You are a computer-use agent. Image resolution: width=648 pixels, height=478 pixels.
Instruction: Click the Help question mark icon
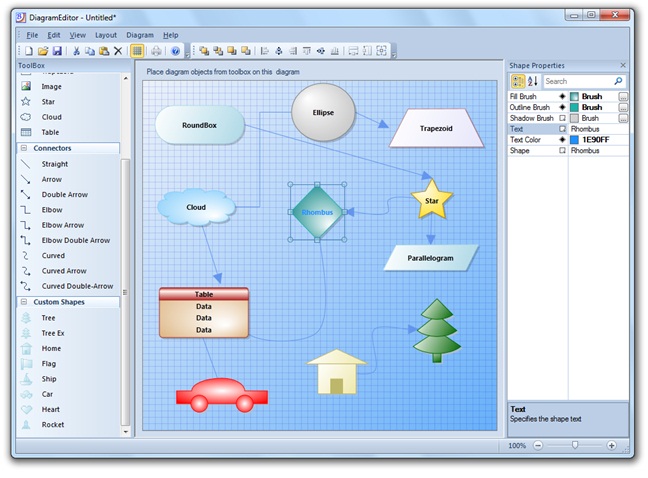point(175,51)
